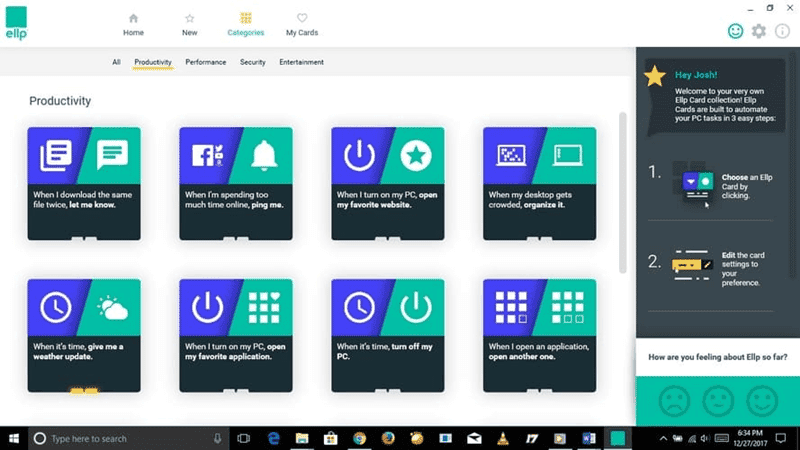This screenshot has width=800, height=450.
Task: Click the taskbar microphone icon
Action: tap(217, 438)
